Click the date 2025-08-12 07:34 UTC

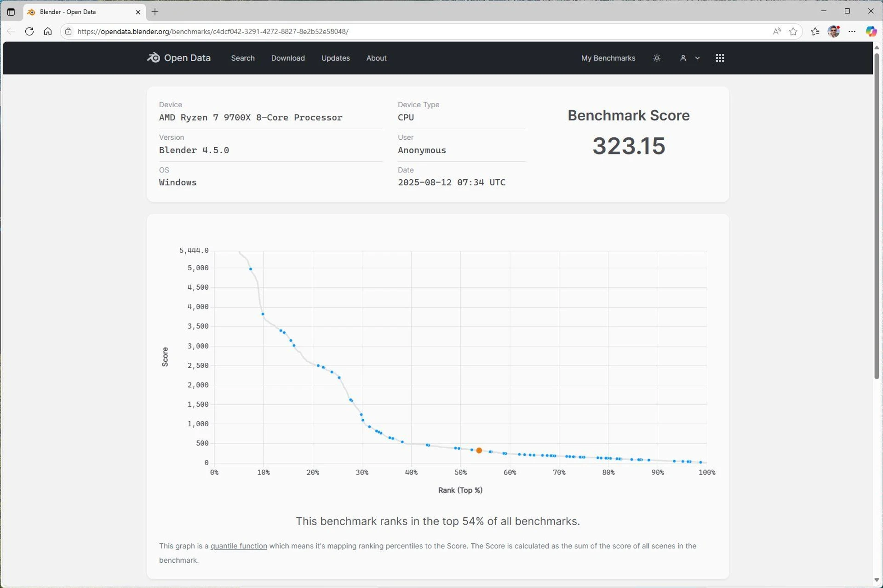[451, 183]
